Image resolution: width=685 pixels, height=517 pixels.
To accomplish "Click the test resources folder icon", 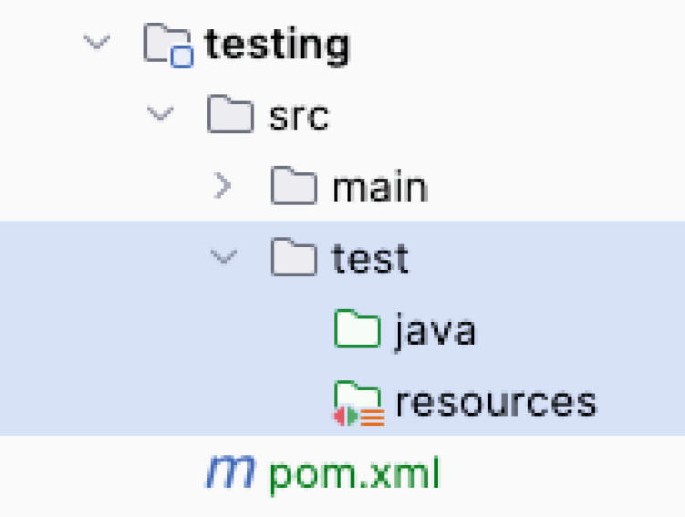I will pos(359,403).
